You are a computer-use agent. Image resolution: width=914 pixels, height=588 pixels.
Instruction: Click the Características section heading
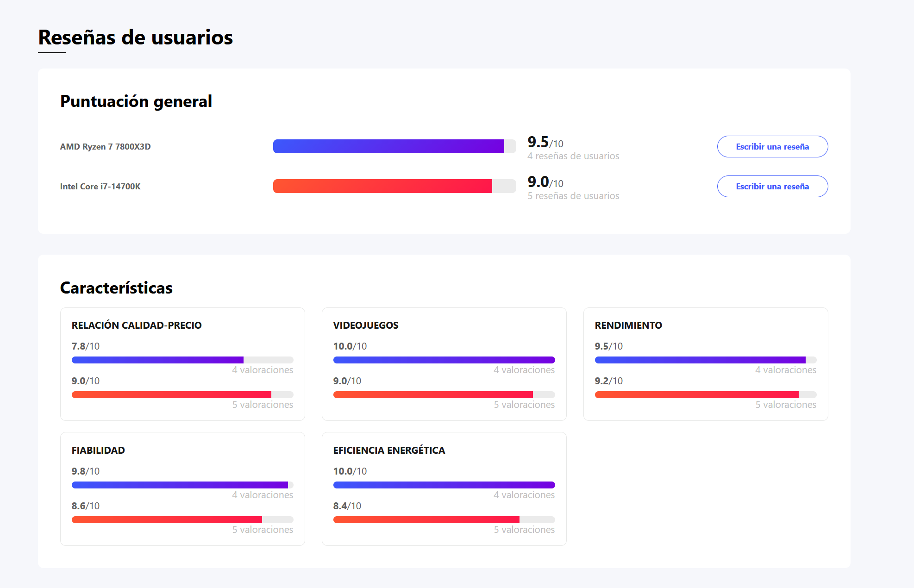click(116, 288)
